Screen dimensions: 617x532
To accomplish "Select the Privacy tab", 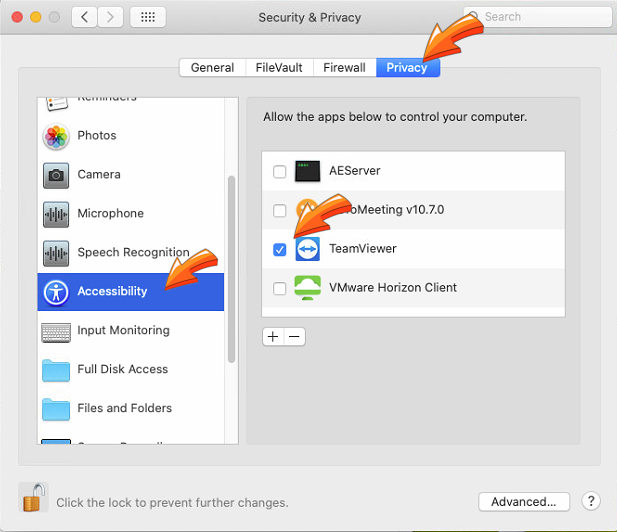I will click(408, 68).
